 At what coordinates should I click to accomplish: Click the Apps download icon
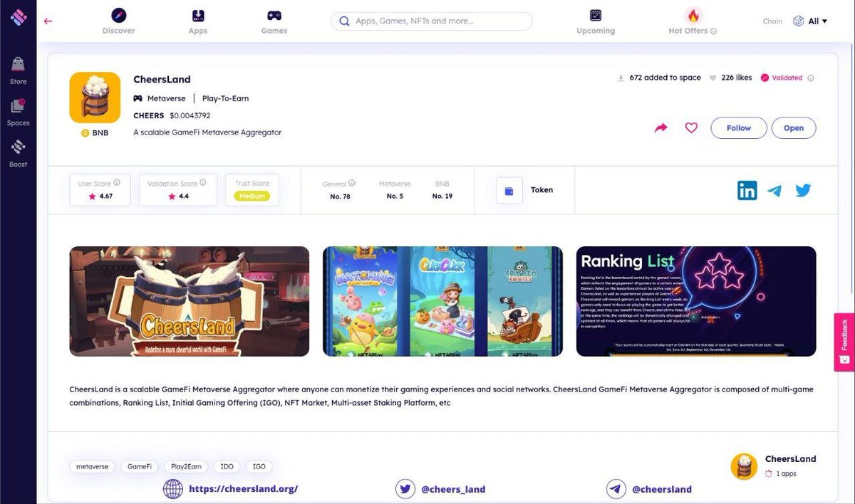pos(198,15)
